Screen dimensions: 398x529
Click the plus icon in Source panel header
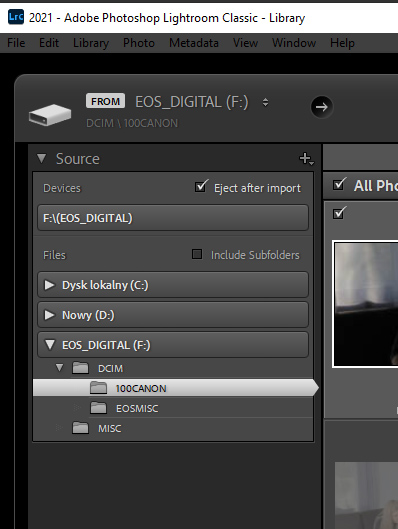pos(306,159)
